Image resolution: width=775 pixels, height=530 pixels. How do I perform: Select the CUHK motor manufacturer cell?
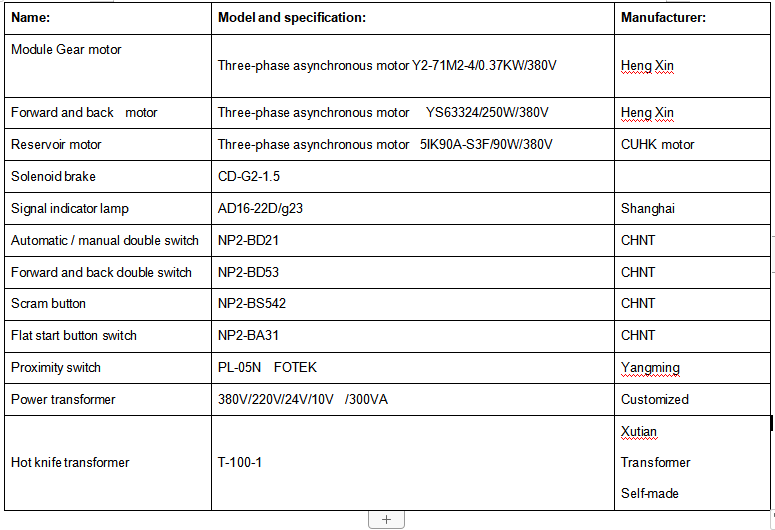(x=692, y=144)
